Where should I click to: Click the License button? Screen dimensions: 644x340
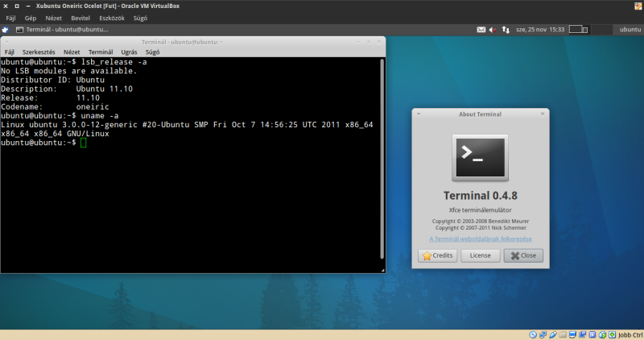coord(480,255)
